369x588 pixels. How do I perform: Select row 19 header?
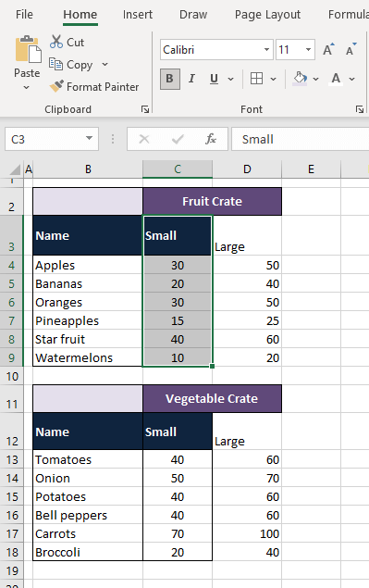pyautogui.click(x=12, y=570)
